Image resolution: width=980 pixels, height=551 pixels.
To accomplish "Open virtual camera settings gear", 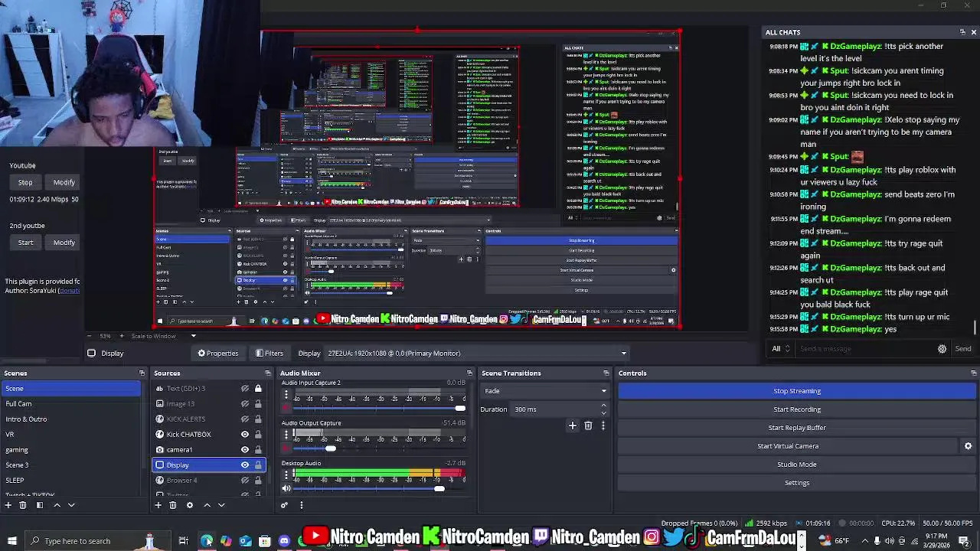I will coord(968,446).
